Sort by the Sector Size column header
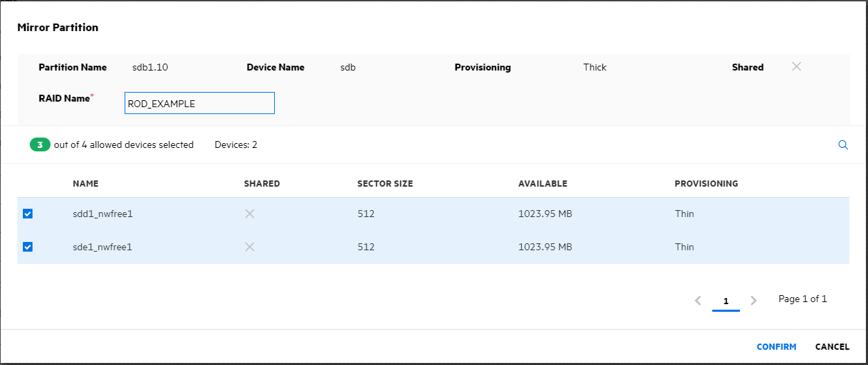The width and height of the screenshot is (868, 365). (385, 184)
